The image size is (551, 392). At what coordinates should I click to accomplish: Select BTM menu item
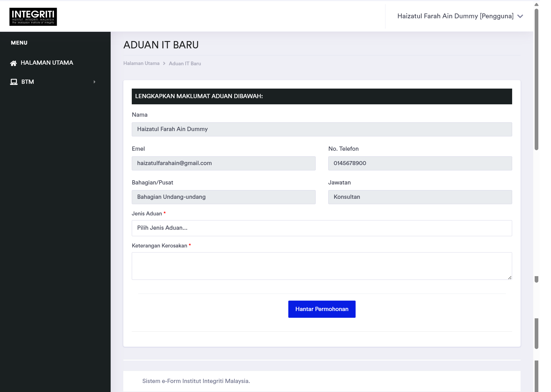(x=28, y=82)
